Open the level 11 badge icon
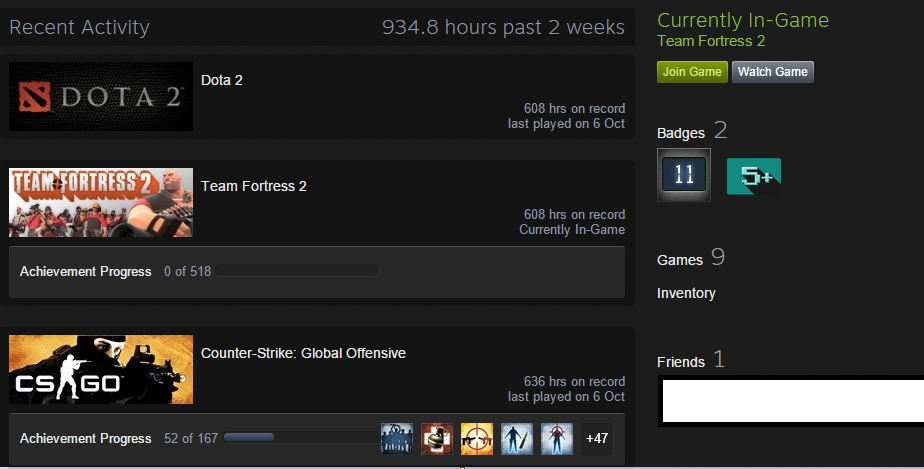The height and width of the screenshot is (469, 924). 684,175
